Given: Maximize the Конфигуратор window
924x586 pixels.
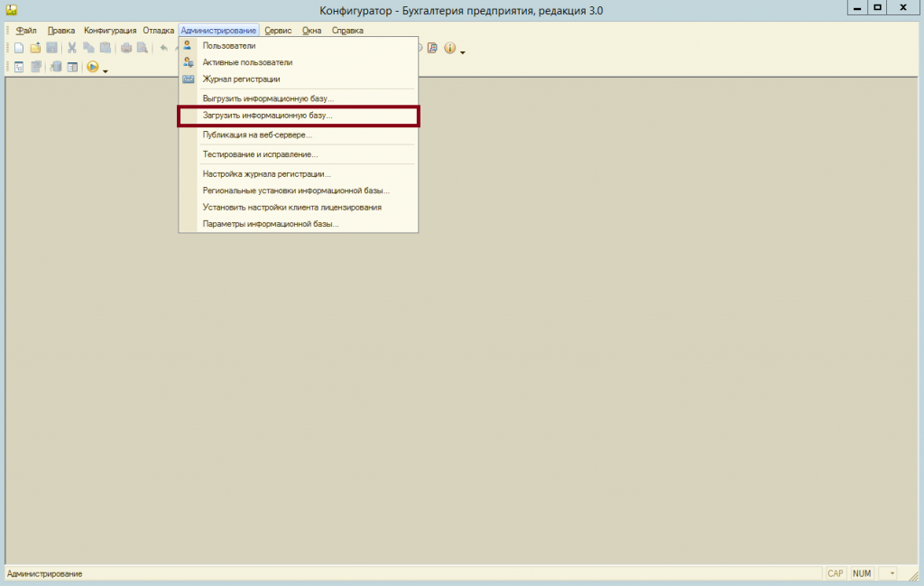Looking at the screenshot, I should point(877,7).
